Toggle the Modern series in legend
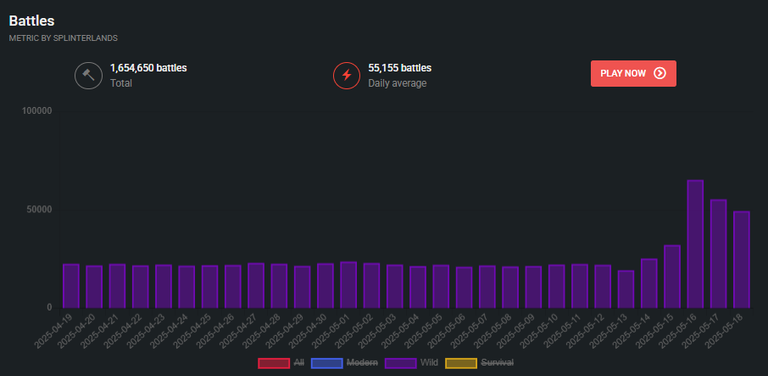768x376 pixels. click(344, 363)
